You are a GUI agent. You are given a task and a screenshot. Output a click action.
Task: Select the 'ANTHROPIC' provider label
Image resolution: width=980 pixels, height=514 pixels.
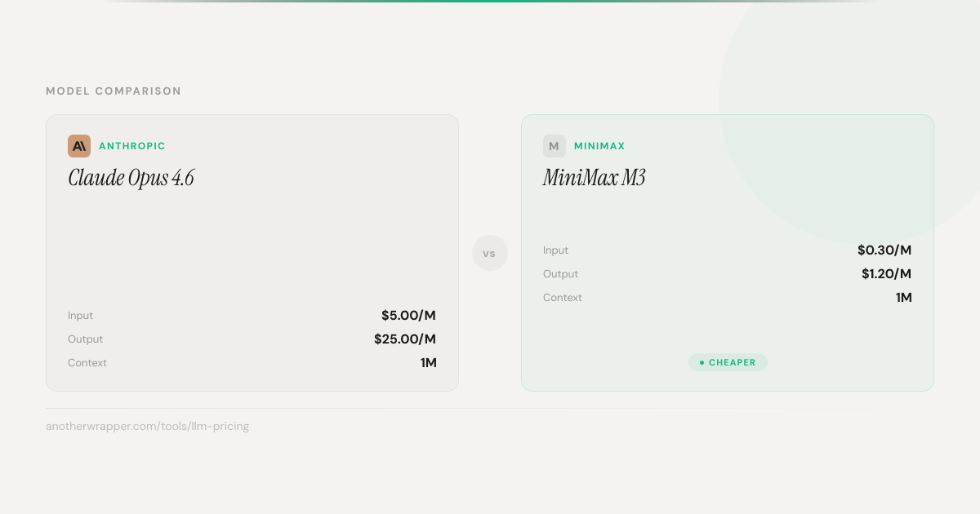point(132,146)
